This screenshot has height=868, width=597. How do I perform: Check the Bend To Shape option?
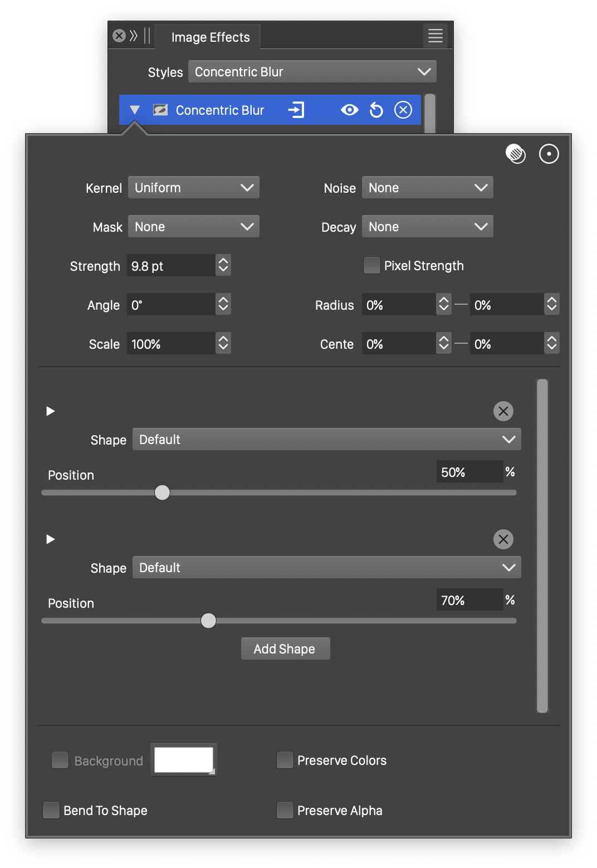click(x=51, y=811)
